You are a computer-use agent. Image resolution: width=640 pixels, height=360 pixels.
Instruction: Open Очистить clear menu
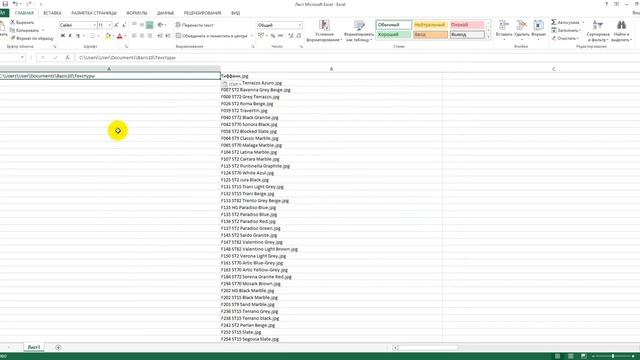tap(565, 38)
